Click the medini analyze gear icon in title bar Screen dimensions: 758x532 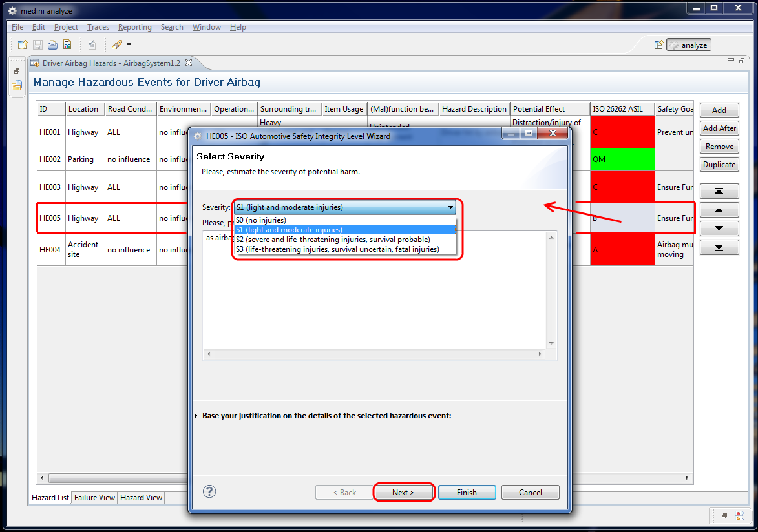click(12, 10)
